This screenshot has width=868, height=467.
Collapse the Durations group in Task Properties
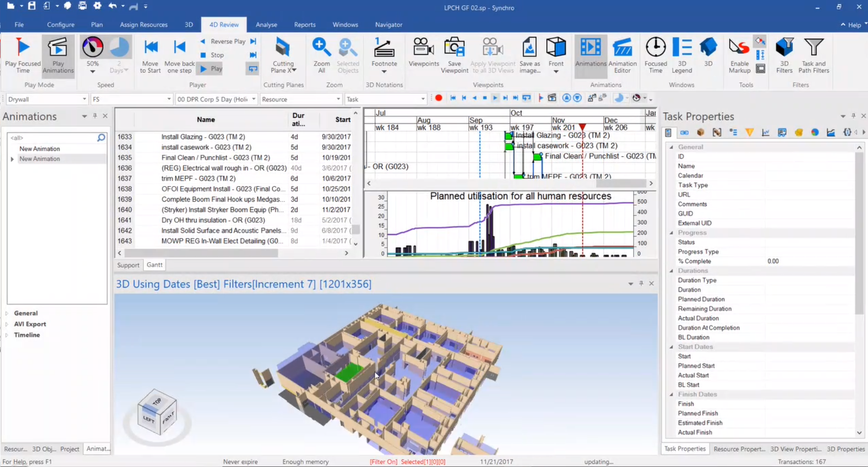click(x=671, y=271)
